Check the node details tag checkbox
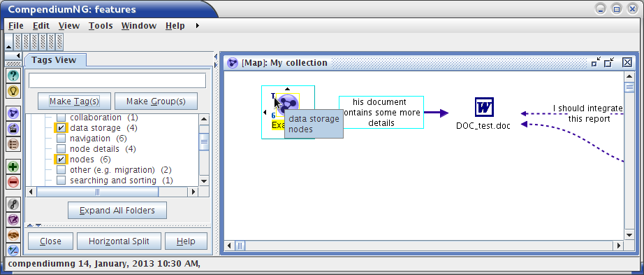 coord(61,148)
